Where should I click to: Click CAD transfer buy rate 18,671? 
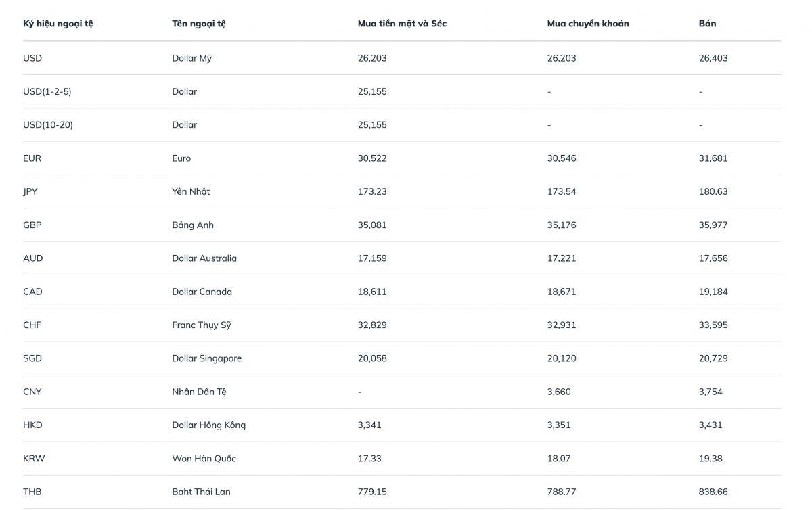coord(562,292)
